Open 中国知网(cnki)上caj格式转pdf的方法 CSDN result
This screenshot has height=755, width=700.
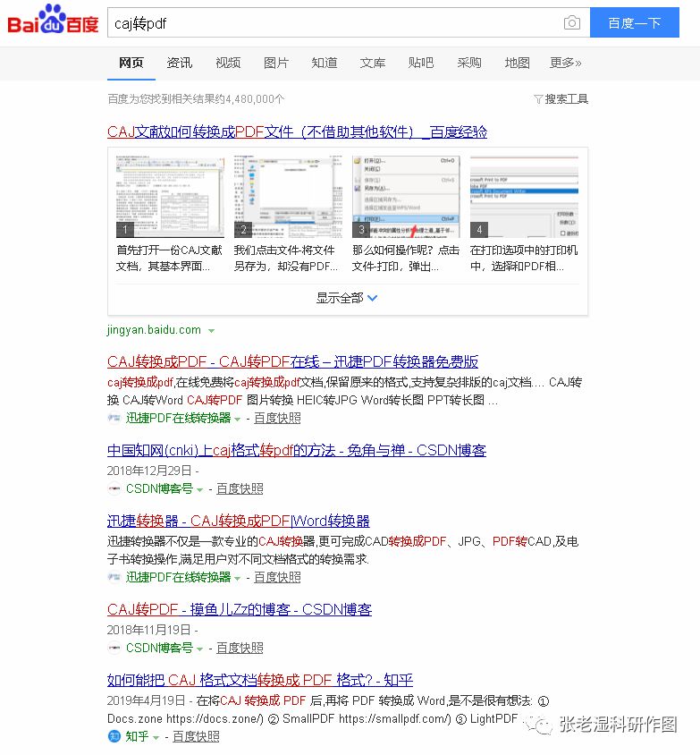296,450
